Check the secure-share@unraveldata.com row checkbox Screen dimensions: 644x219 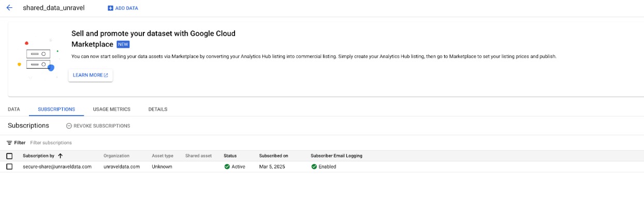(9, 167)
